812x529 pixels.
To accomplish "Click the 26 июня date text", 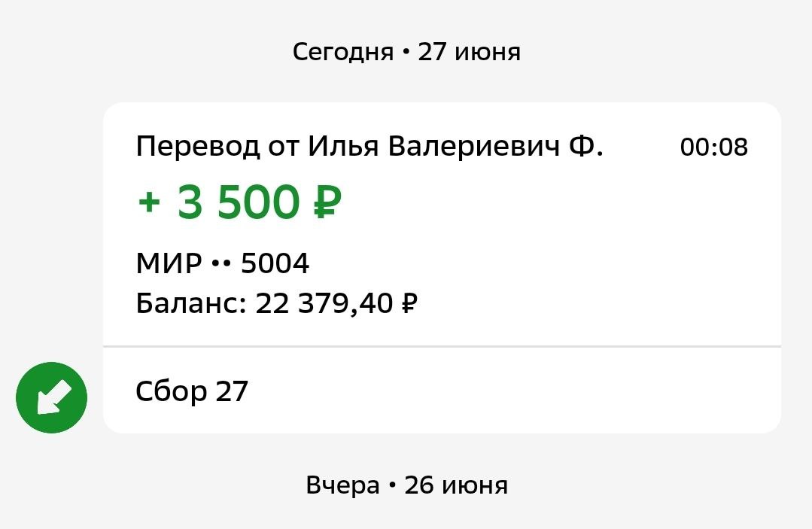I will click(x=456, y=485).
